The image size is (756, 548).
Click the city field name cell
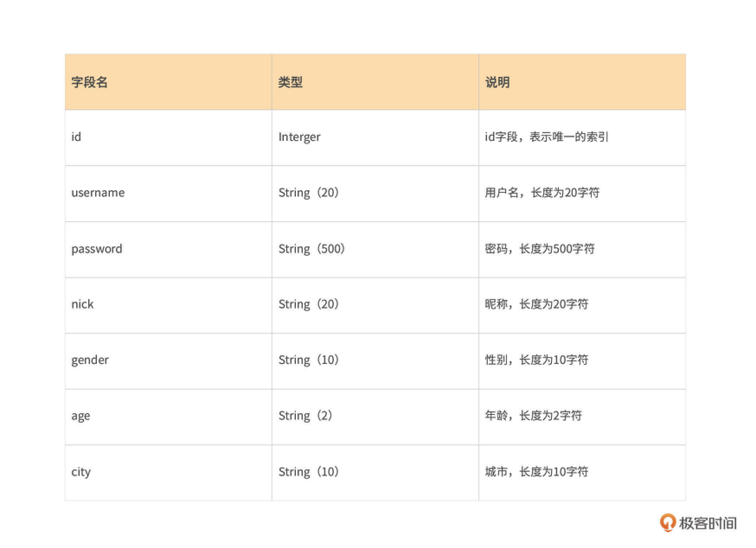(x=81, y=472)
